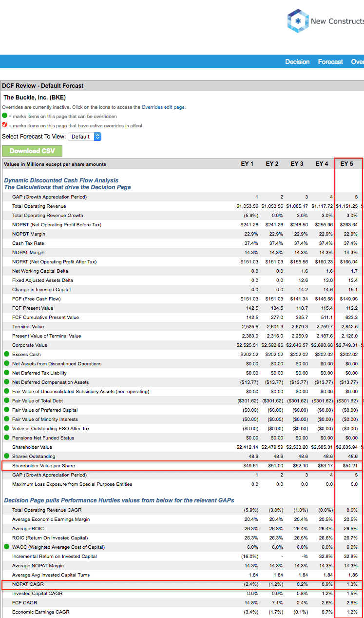This screenshot has width=364, height=618.
Task: Click the 2,842.5 Terminal Value cell
Action: (350, 326)
